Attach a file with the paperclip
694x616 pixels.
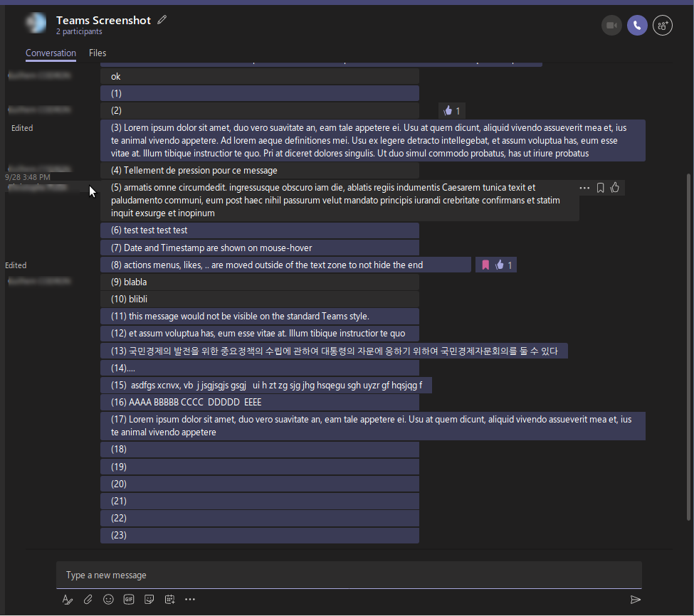point(88,599)
